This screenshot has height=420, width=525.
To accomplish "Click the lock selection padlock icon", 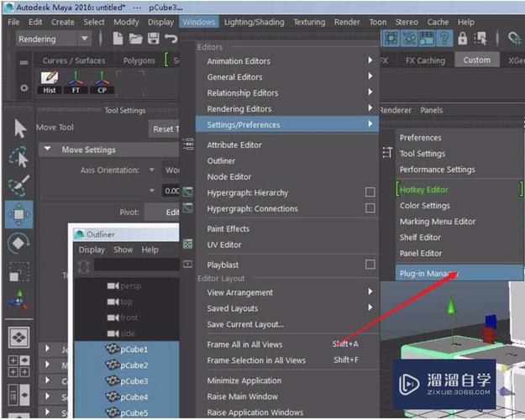I will [x=462, y=38].
